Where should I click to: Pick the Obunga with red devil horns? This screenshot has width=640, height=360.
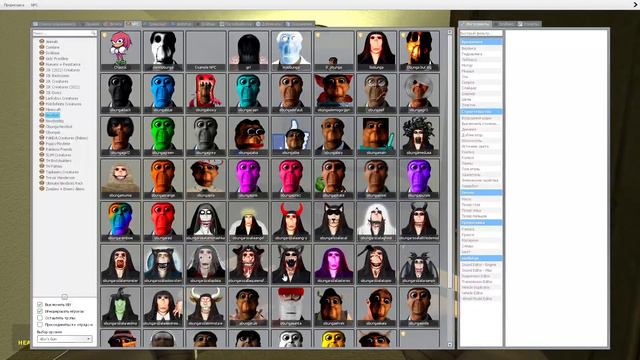(x=291, y=221)
